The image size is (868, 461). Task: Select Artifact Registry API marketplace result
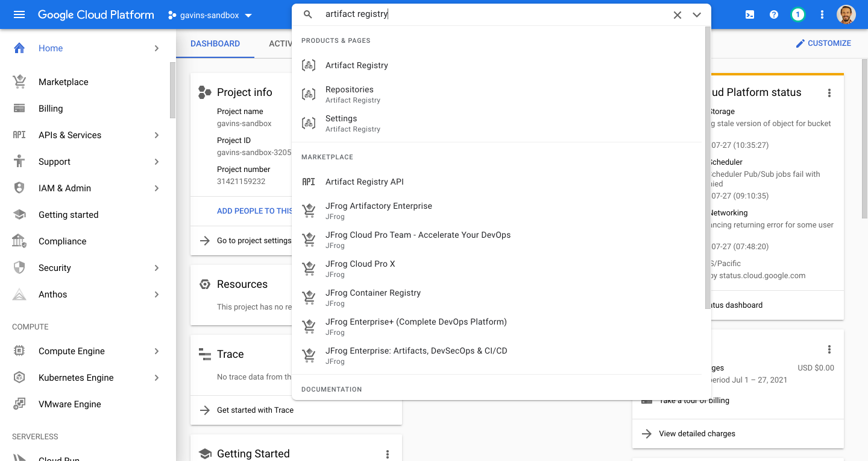coord(364,182)
